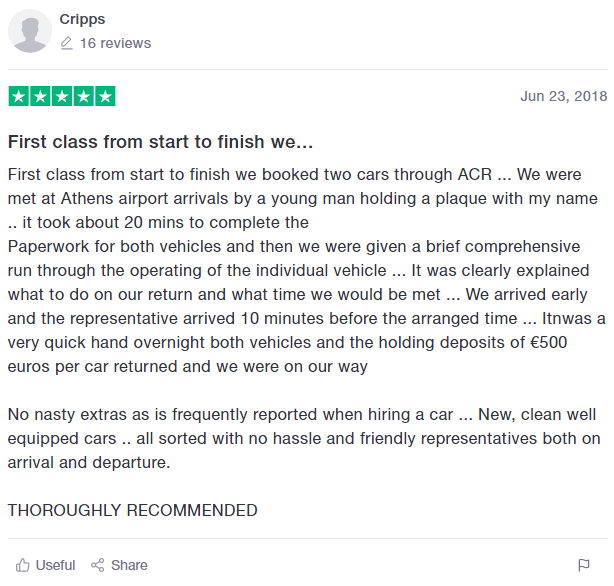Click the third green rating star
This screenshot has width=614, height=586.
pos(62,96)
